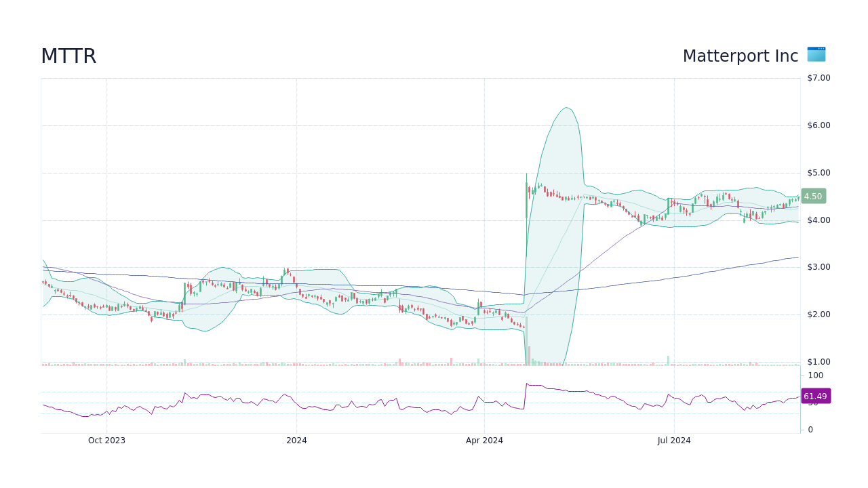Click the RSI axis 0 label
The width and height of the screenshot is (868, 488).
810,430
